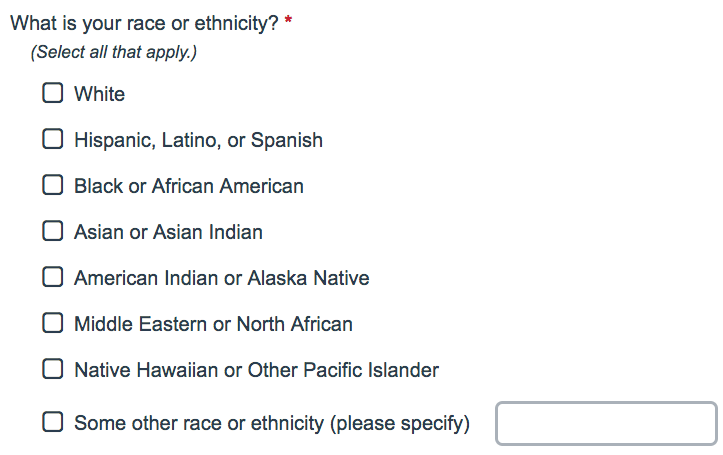Select Native Hawaiian or Other Pacific Islander checkbox
The width and height of the screenshot is (723, 455).
click(x=53, y=369)
